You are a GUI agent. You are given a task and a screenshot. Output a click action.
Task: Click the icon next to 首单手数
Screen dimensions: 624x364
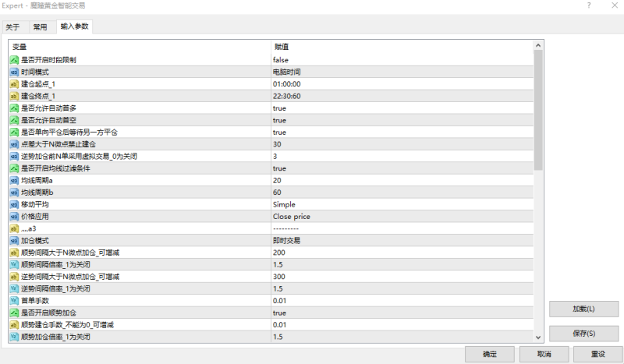coord(14,300)
